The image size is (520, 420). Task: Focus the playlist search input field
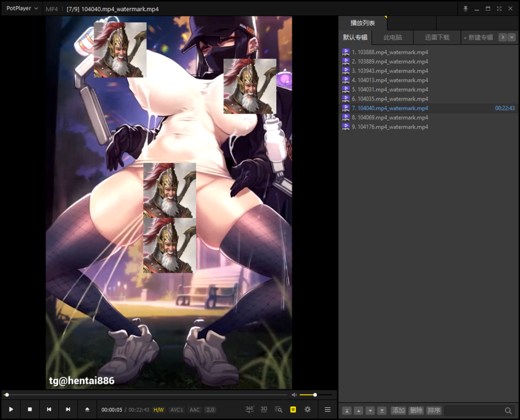[474, 411]
